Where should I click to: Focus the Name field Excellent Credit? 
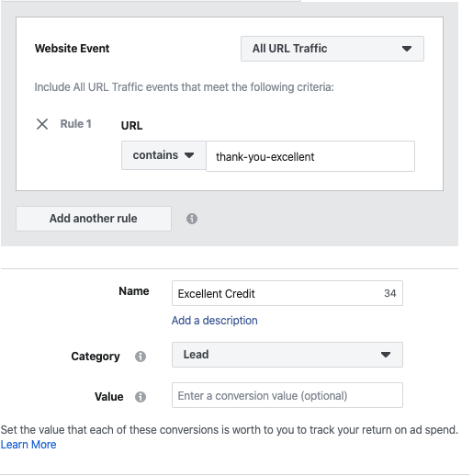tap(287, 293)
